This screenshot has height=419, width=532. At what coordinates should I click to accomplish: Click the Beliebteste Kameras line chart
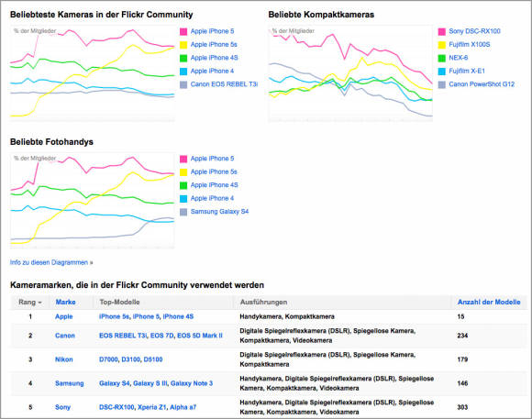coord(93,73)
